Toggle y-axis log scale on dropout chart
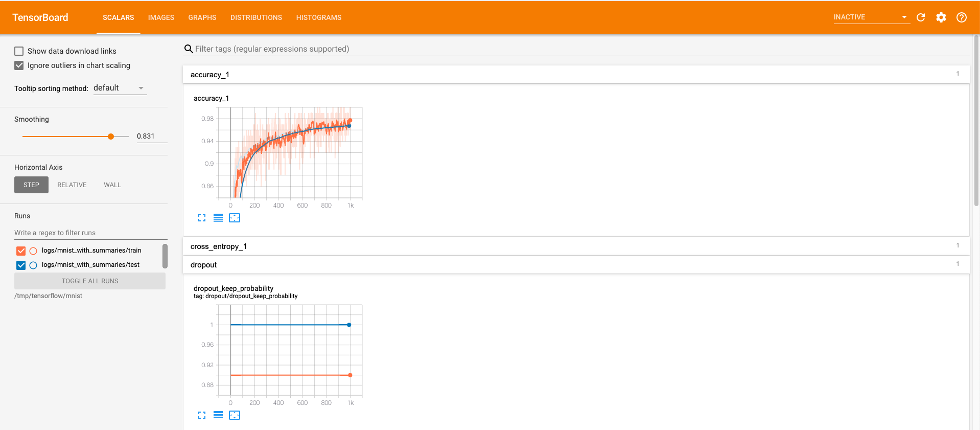Screen dimensions: 980x430 (x=218, y=415)
